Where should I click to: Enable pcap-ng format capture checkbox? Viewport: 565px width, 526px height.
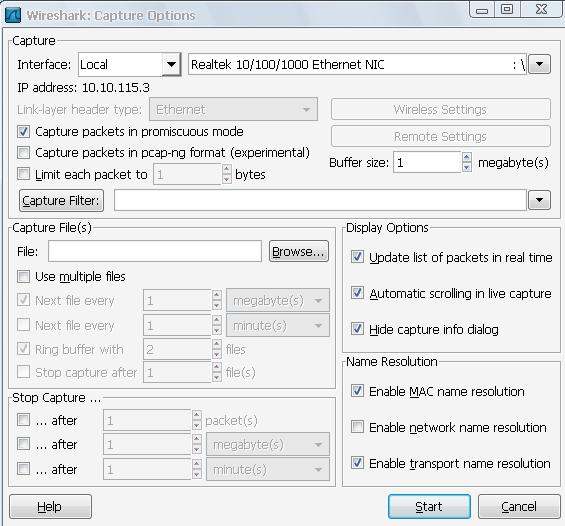point(23,152)
